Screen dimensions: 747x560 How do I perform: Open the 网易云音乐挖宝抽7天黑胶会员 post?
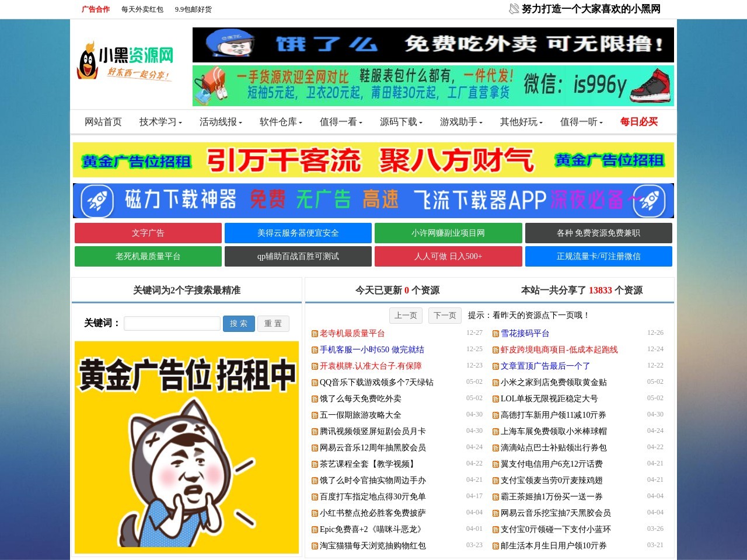(x=556, y=513)
